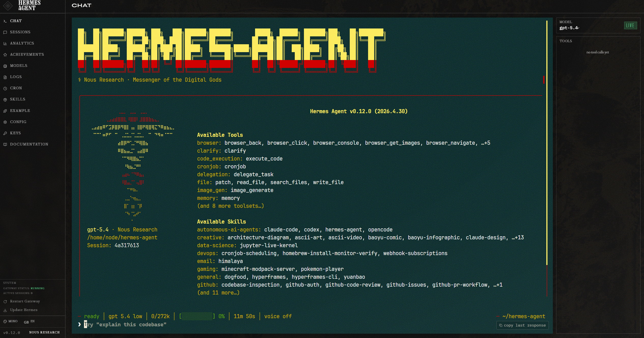Click the 'gpt-5.4 · Nous Research' line

point(122,230)
